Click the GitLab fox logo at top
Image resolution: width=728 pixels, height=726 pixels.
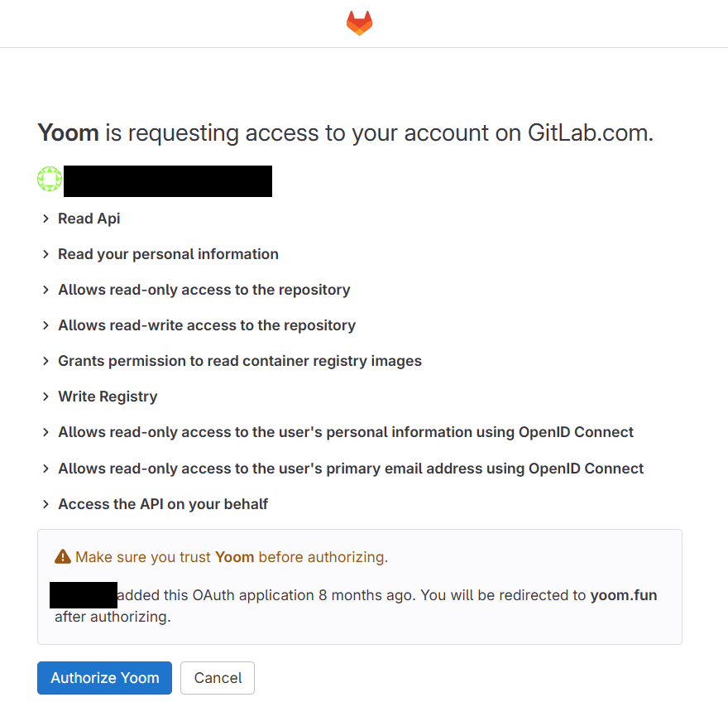pos(359,23)
